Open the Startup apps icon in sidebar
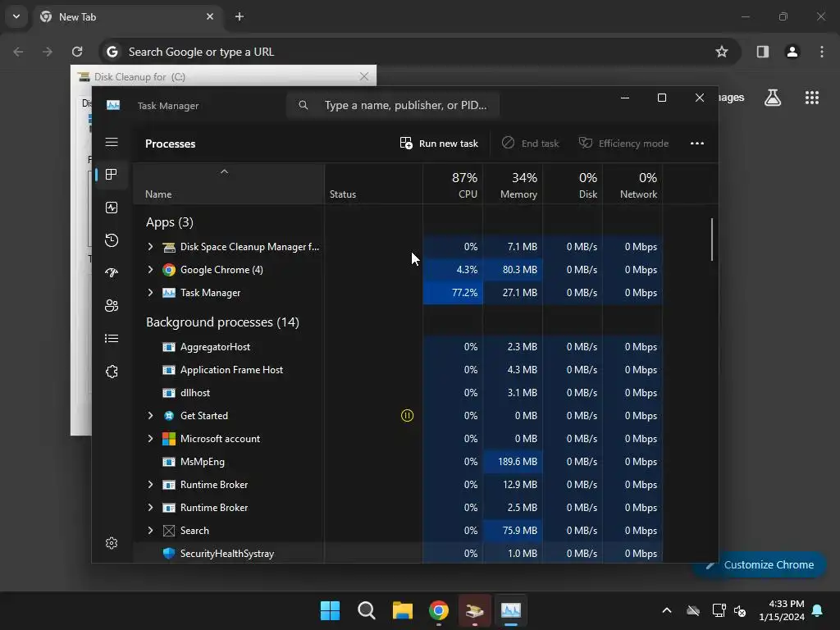840x630 pixels. pyautogui.click(x=112, y=272)
